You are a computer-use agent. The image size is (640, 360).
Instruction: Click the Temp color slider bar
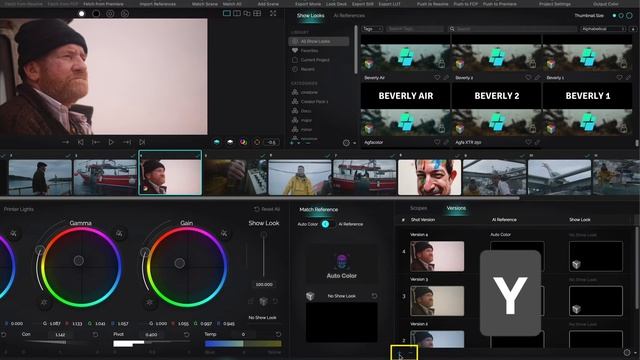(x=243, y=344)
